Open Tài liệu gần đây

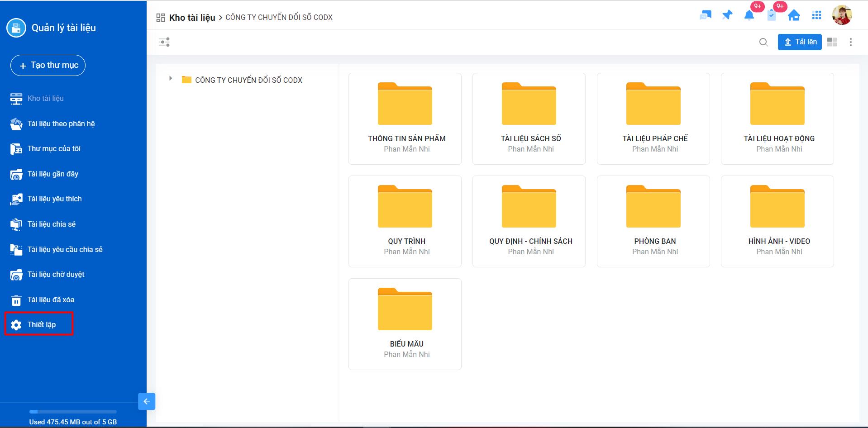(44, 174)
